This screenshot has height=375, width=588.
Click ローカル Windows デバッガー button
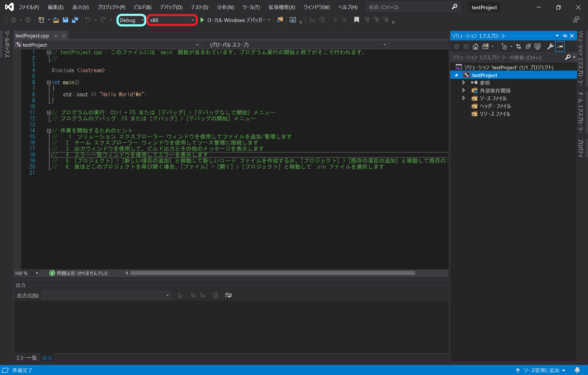236,20
